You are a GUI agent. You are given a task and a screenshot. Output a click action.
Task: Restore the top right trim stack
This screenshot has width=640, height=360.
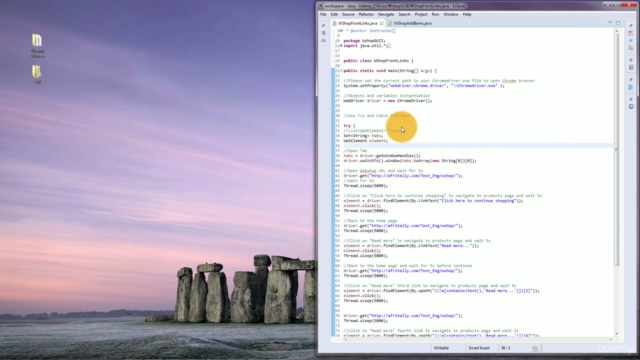(631, 25)
